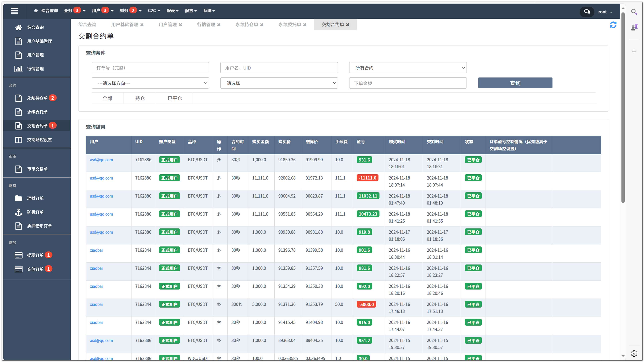Click the 行情管理 bar chart icon
Image resolution: width=644 pixels, height=362 pixels.
click(19, 69)
